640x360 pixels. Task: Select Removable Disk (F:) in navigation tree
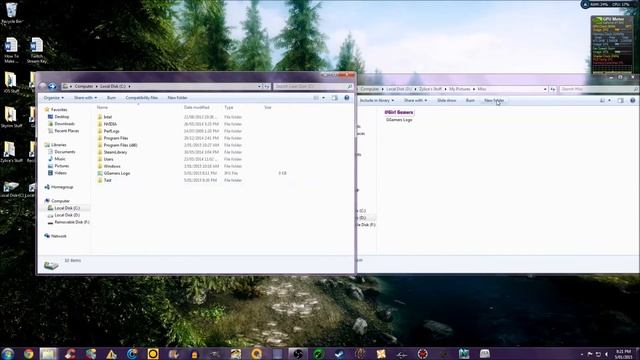pyautogui.click(x=72, y=222)
